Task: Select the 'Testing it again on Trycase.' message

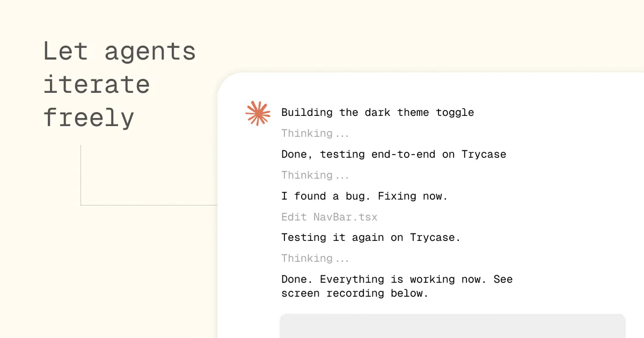Action: coord(371,238)
